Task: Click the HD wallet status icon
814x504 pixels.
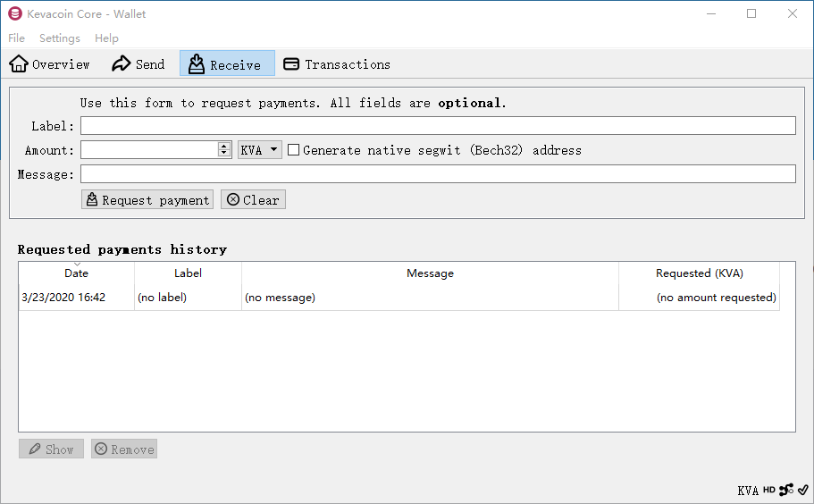Action: point(768,490)
